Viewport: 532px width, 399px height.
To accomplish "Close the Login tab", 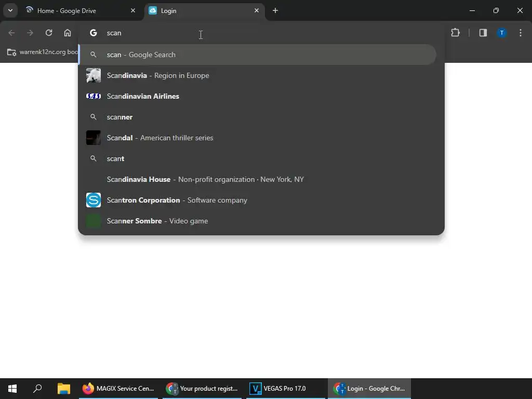I will tap(257, 10).
